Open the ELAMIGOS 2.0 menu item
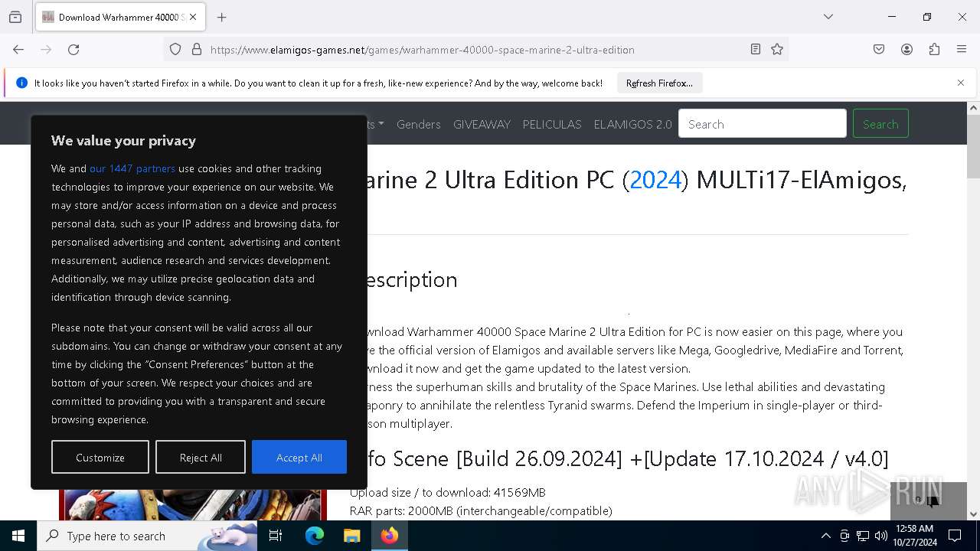This screenshot has width=980, height=551. coord(632,124)
